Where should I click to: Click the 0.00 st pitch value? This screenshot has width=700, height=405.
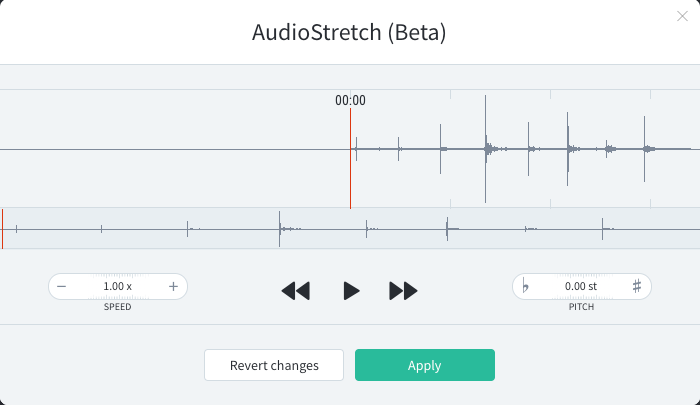click(581, 286)
